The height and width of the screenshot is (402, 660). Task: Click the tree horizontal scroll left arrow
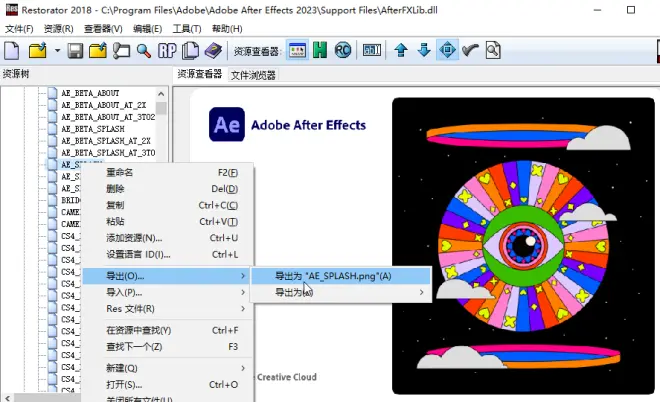point(7,397)
